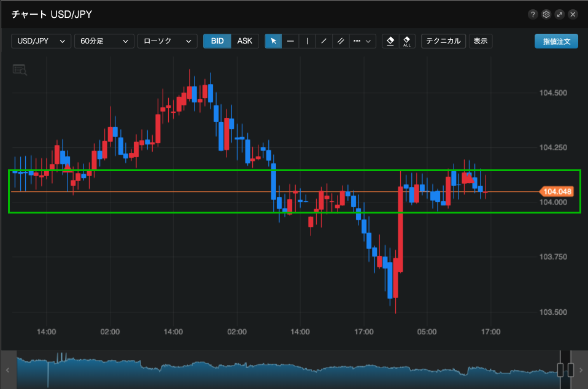Select the vertical line drawing tool
Viewport: 588px width, 389px height.
click(307, 41)
